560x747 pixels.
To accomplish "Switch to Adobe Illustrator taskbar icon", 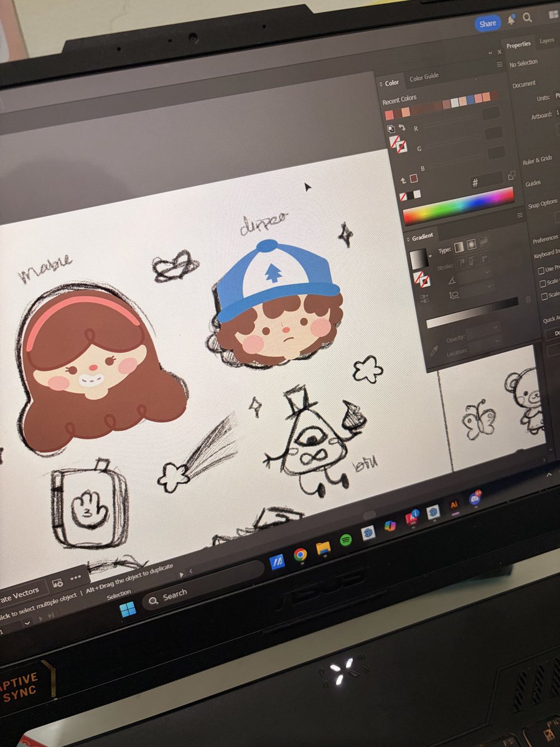I will [x=454, y=504].
